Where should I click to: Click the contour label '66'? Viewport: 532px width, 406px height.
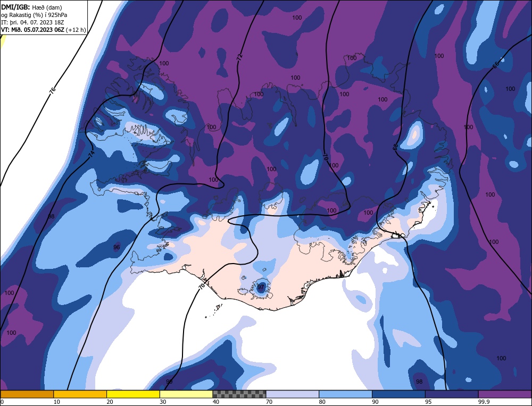496,65
